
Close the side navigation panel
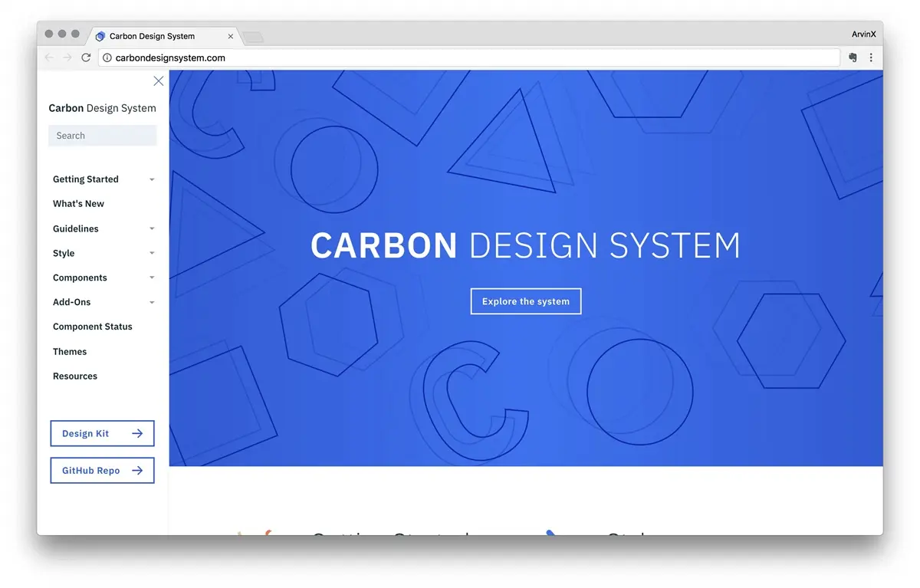click(159, 80)
